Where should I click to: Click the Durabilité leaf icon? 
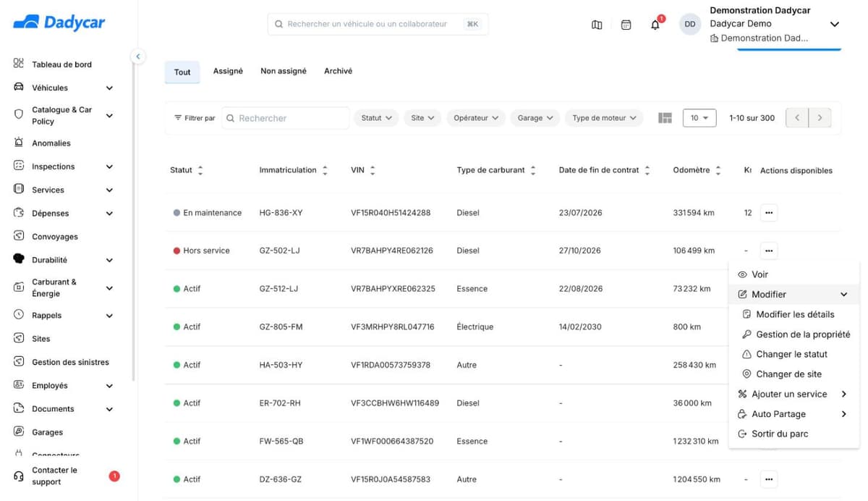[19, 259]
